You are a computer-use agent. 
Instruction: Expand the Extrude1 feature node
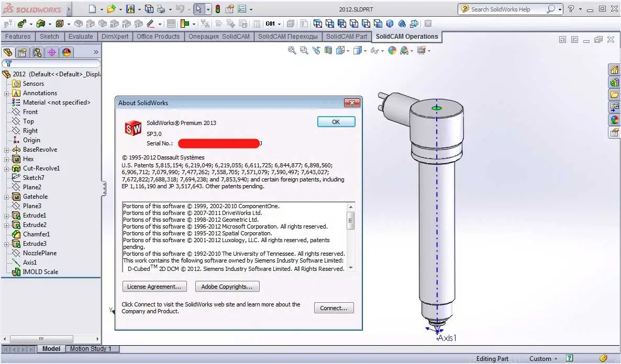6,216
